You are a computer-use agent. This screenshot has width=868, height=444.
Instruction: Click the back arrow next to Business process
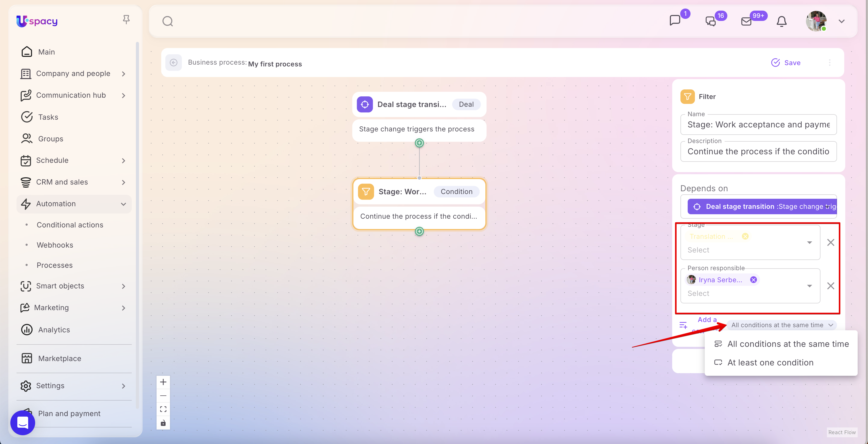click(x=174, y=63)
